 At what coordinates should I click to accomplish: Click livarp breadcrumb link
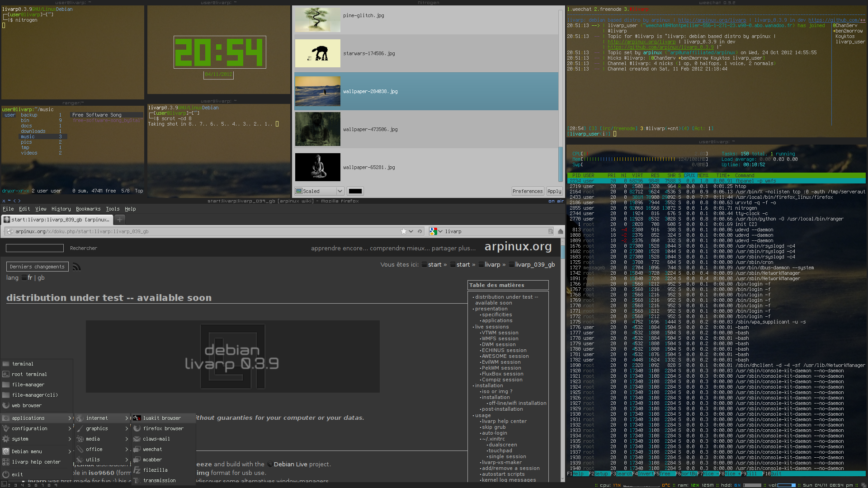pos(493,264)
